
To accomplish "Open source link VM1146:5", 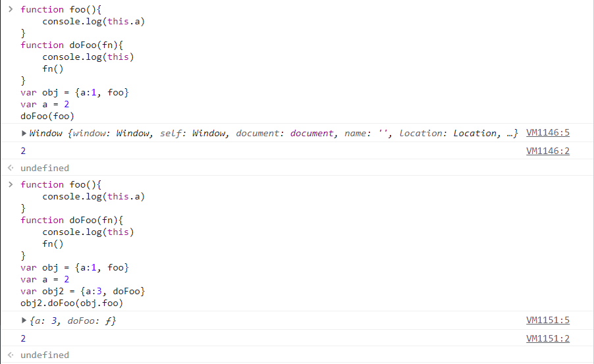I will (547, 133).
